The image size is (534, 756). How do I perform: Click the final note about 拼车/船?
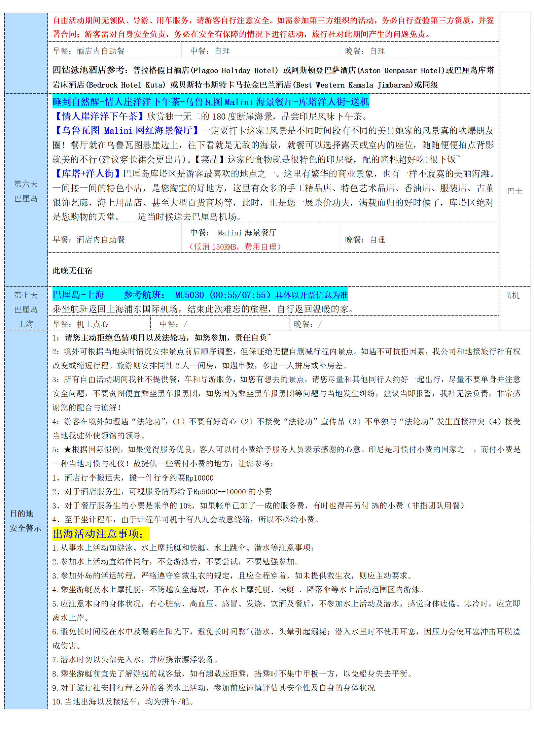(123, 701)
